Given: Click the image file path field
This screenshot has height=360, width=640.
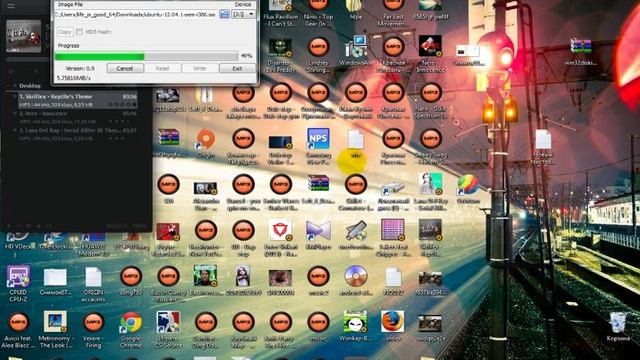Looking at the screenshot, I should (136, 14).
